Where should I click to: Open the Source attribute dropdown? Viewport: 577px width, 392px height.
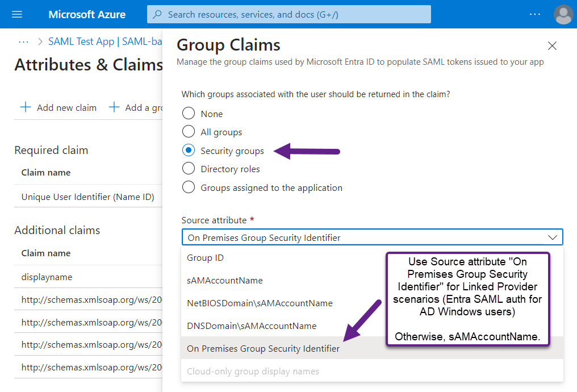(372, 237)
